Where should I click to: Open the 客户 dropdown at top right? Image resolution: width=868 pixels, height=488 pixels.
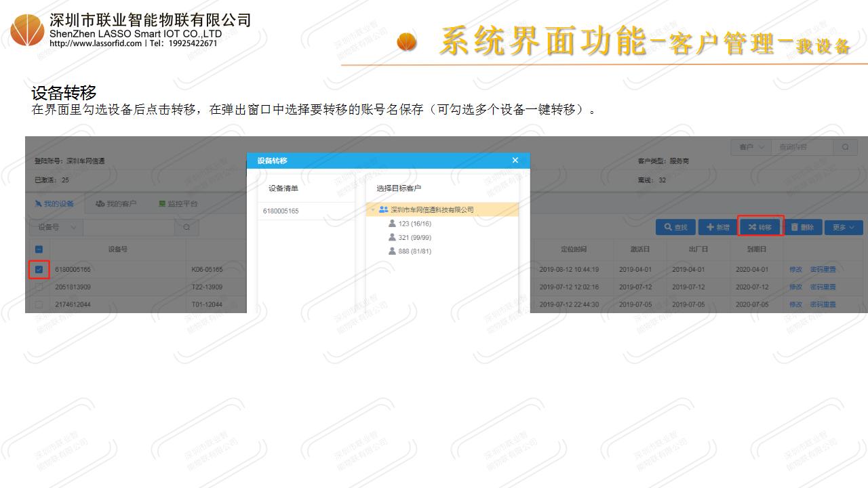point(751,147)
